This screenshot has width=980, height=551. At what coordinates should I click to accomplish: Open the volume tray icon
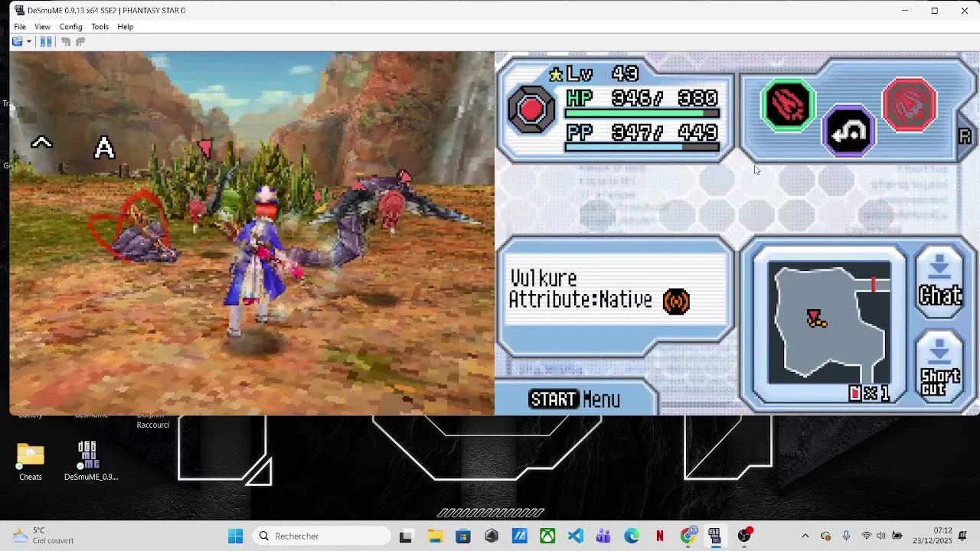pos(881,536)
